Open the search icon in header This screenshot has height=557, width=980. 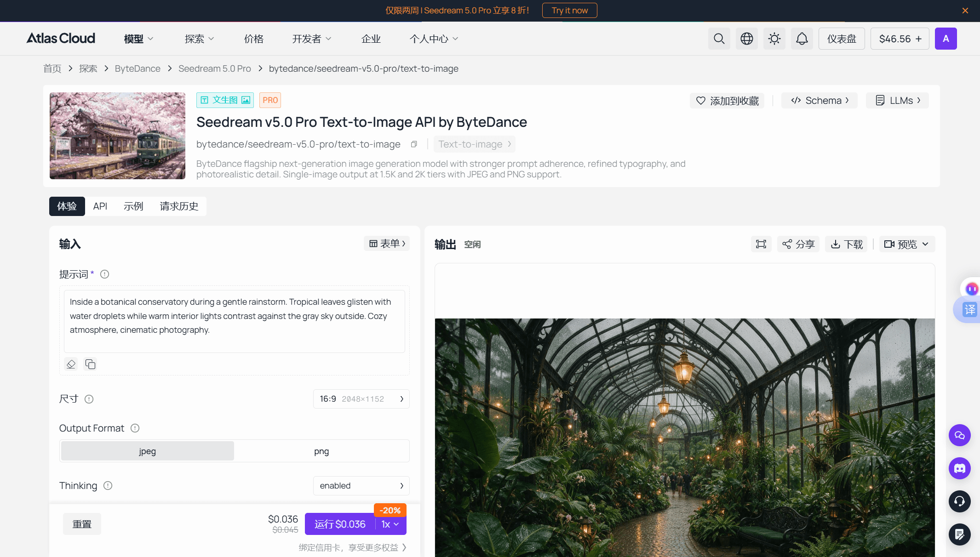[719, 39]
